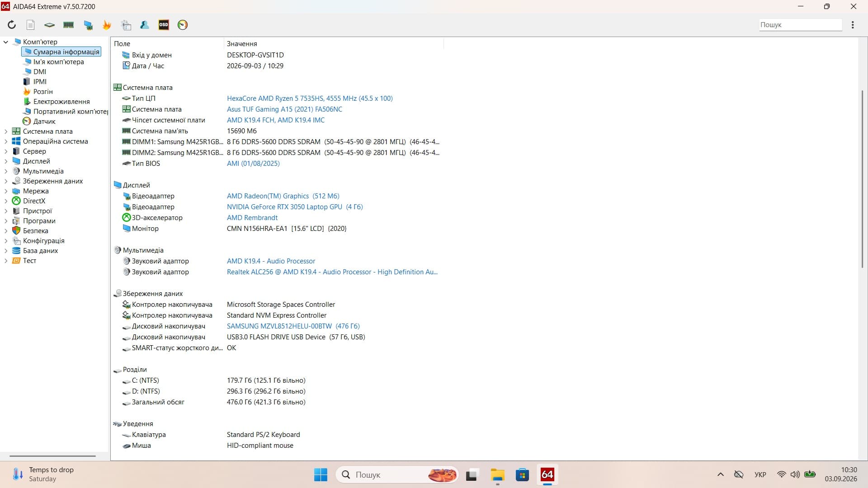The height and width of the screenshot is (488, 868).
Task: Select Сумарна інформація in the tree
Action: coord(61,52)
